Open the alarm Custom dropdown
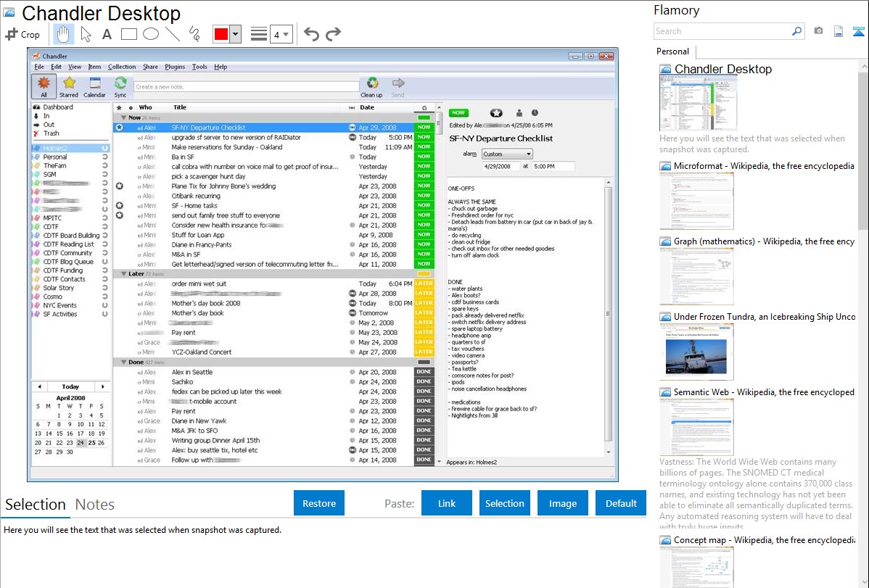Screen dimensions: 869x588 click(507, 154)
